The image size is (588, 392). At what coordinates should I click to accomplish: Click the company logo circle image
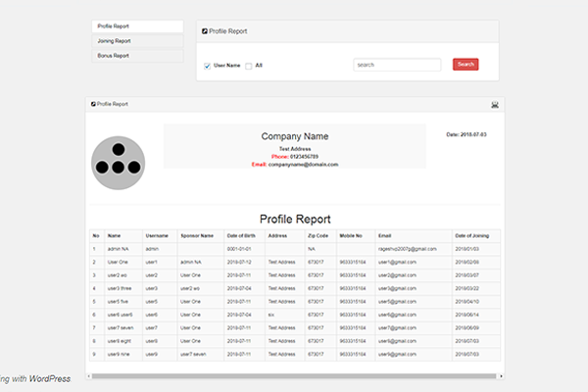(118, 161)
